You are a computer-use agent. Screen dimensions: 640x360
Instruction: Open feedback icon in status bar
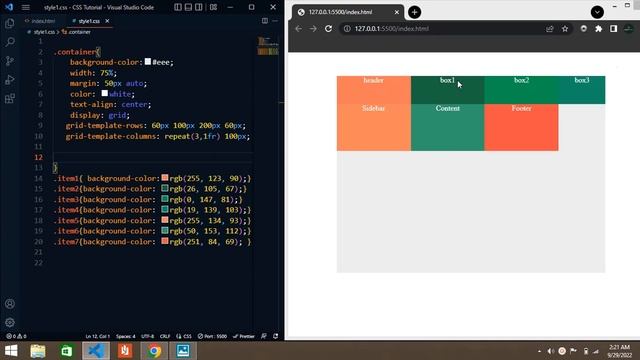(x=264, y=336)
